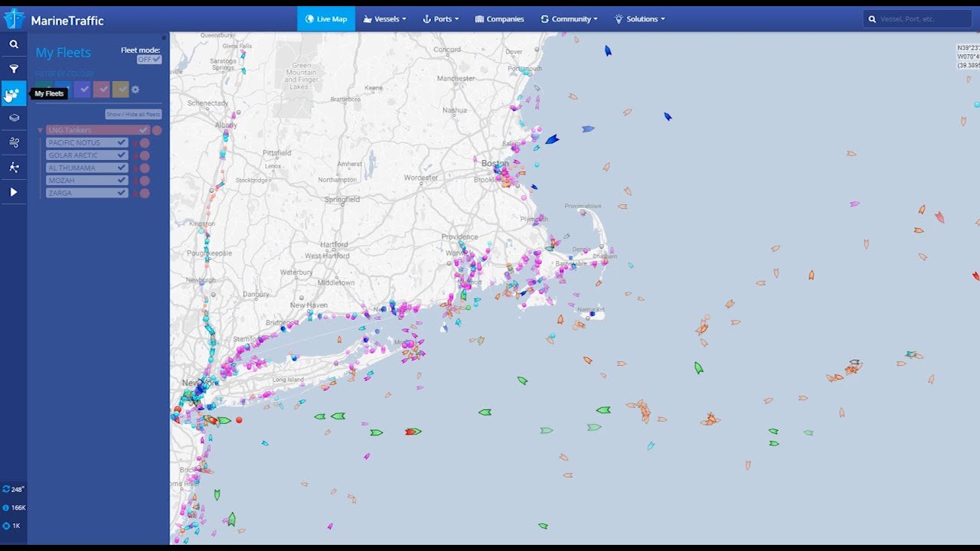980x551 pixels.
Task: Click the search magnifier in top search box
Action: 872,19
